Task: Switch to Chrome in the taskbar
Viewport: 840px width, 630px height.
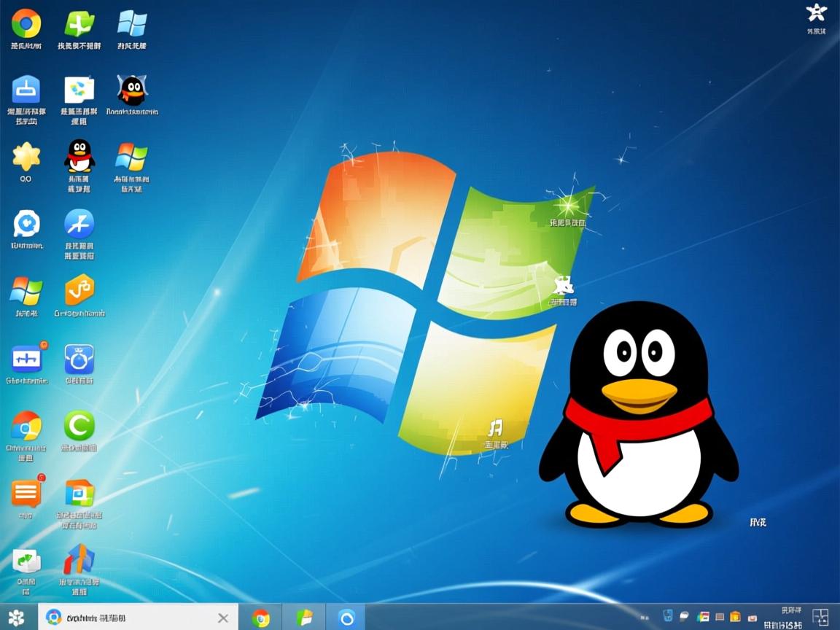Action: [x=260, y=618]
